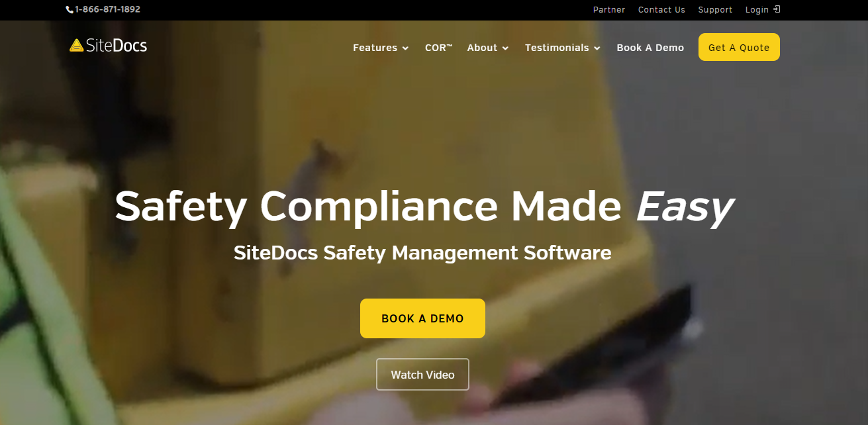Open the Features menu item

pos(375,48)
